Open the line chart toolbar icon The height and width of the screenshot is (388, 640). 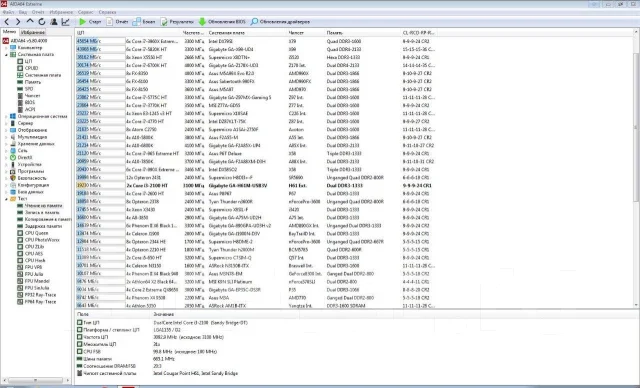(65, 22)
